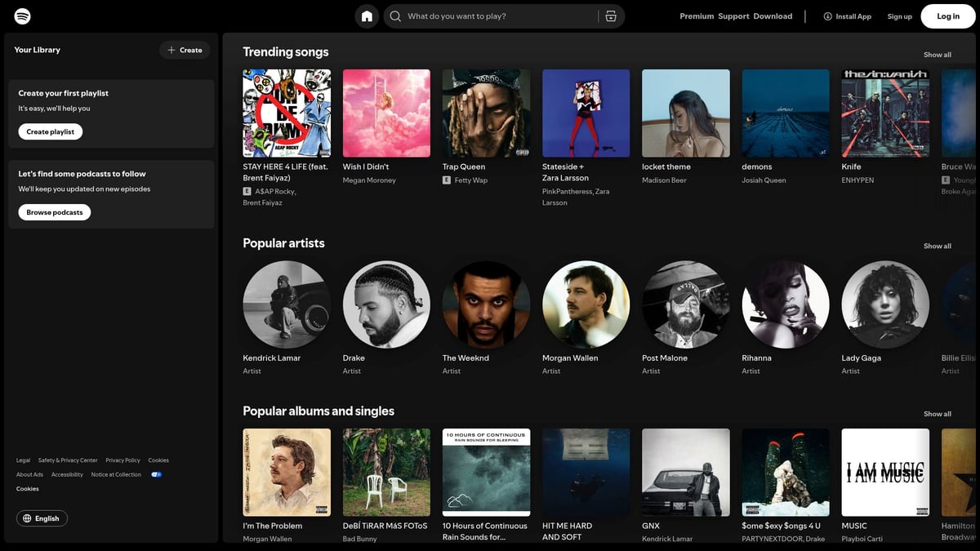Image resolution: width=980 pixels, height=551 pixels.
Task: Click Browse podcasts
Action: (x=54, y=211)
